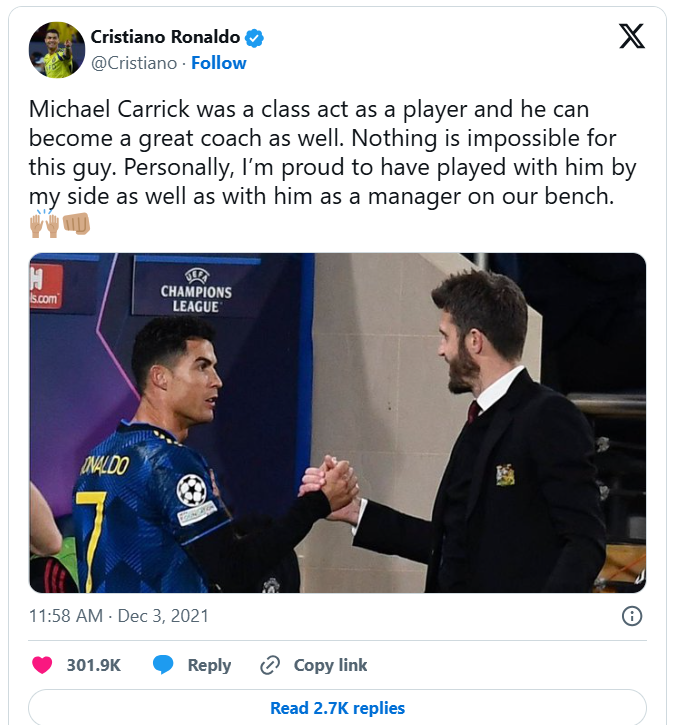Click the raised hands emoji
Screen dimensions: 673x725
click(44, 224)
